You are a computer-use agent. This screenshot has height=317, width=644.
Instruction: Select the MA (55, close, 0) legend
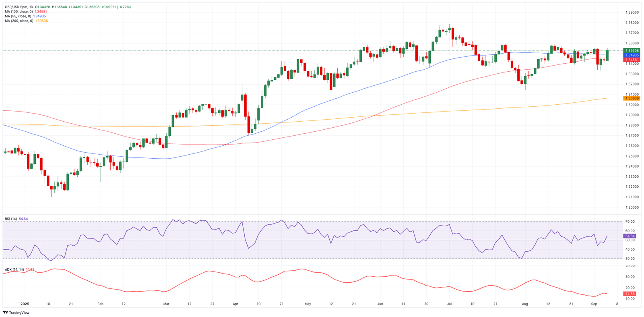(25, 16)
